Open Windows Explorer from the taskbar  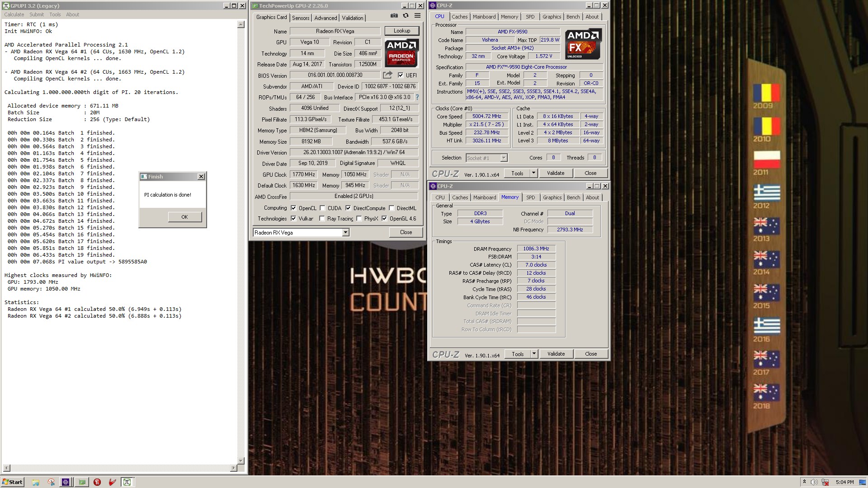(x=36, y=482)
